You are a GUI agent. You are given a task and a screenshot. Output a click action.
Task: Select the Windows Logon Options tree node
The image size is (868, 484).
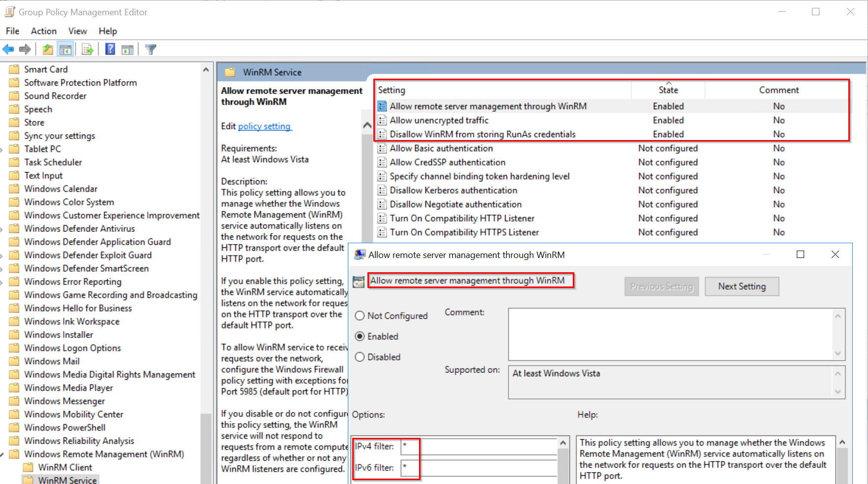coord(73,348)
